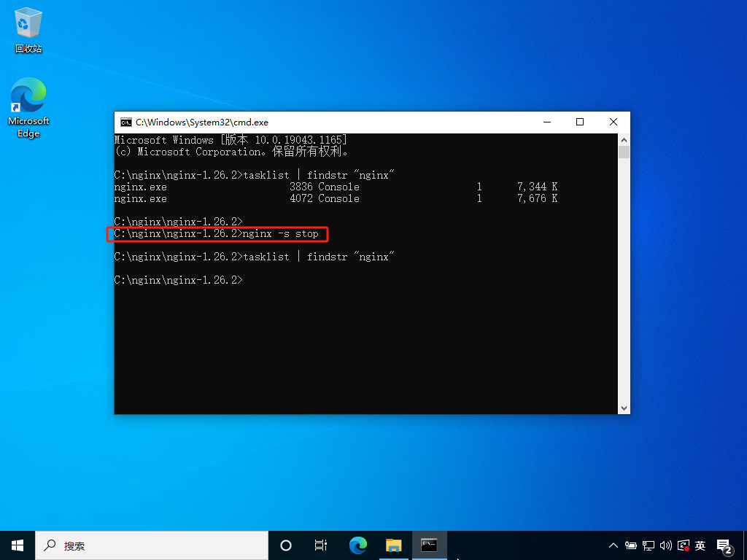Open File Explorer from taskbar
This screenshot has width=747, height=560.
393,545
